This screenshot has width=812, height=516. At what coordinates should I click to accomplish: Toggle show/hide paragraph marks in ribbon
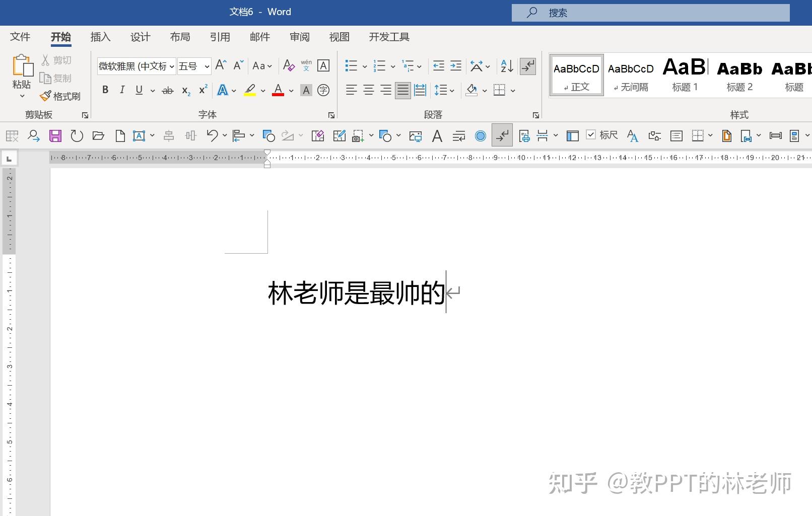(528, 65)
